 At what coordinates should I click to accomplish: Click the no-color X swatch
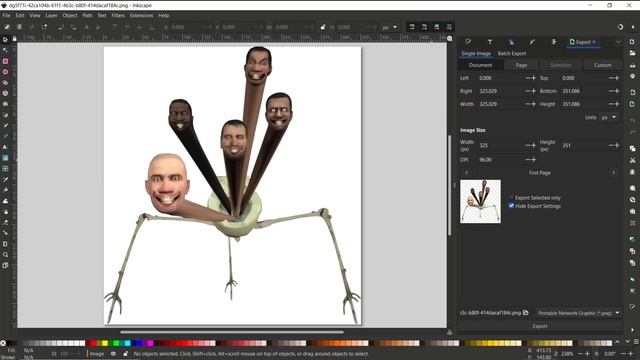click(3, 343)
